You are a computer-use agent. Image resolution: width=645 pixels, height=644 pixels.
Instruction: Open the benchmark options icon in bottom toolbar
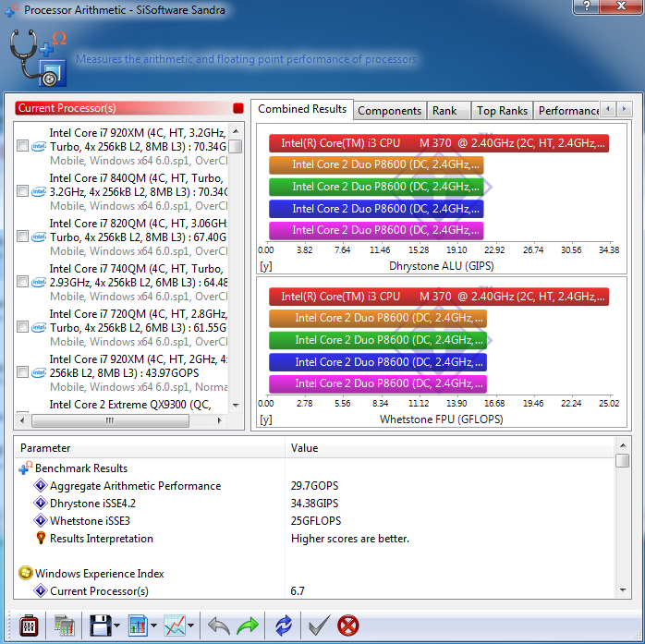point(29,626)
